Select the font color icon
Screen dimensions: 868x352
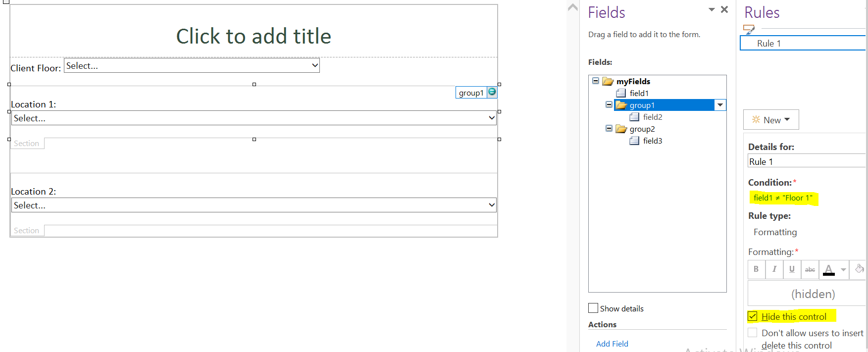pos(828,269)
